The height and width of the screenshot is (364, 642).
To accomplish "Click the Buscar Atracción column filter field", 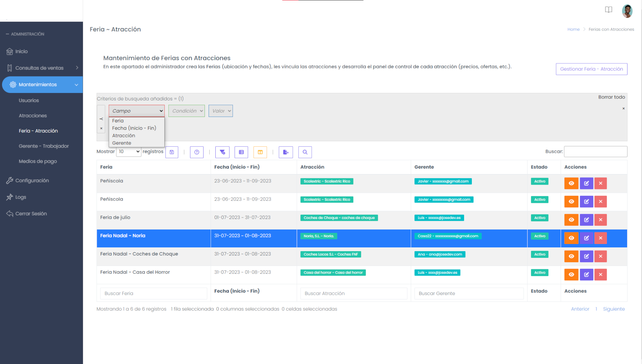I will point(354,293).
